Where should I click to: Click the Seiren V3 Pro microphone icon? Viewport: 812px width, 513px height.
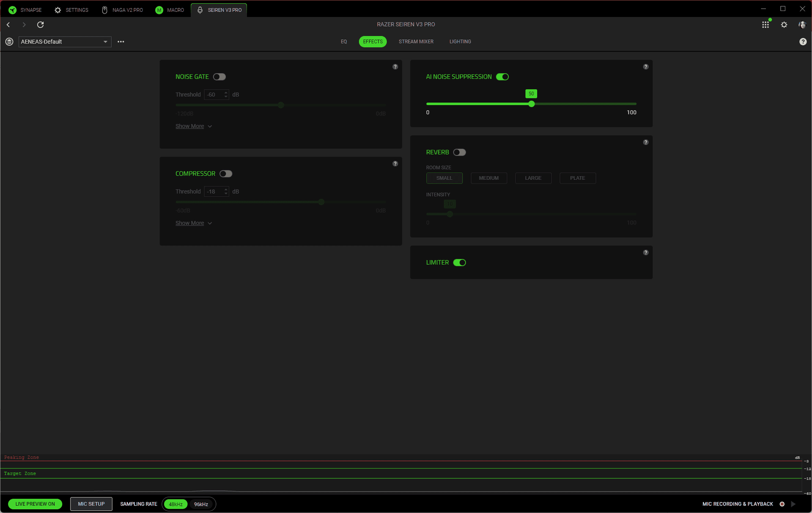(x=200, y=10)
